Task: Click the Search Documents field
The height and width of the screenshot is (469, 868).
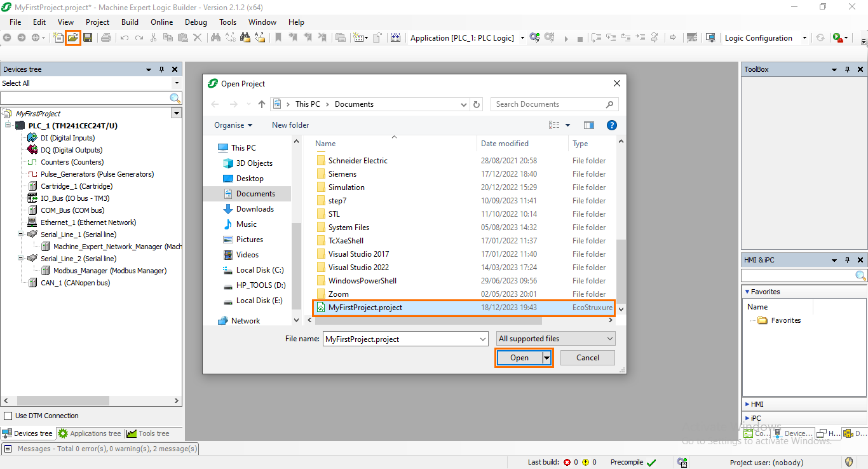Action: coord(554,104)
